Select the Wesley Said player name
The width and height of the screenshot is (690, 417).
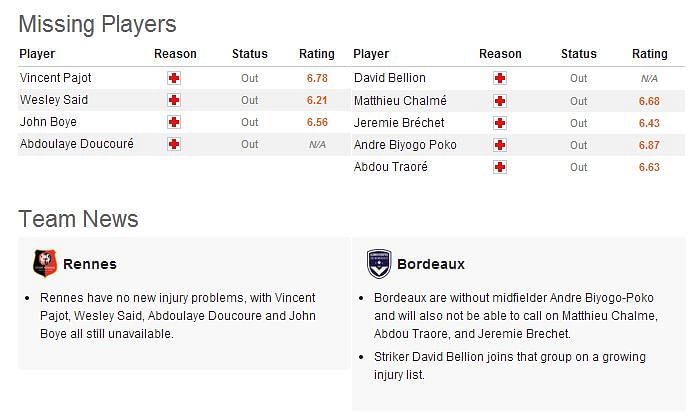click(x=54, y=100)
